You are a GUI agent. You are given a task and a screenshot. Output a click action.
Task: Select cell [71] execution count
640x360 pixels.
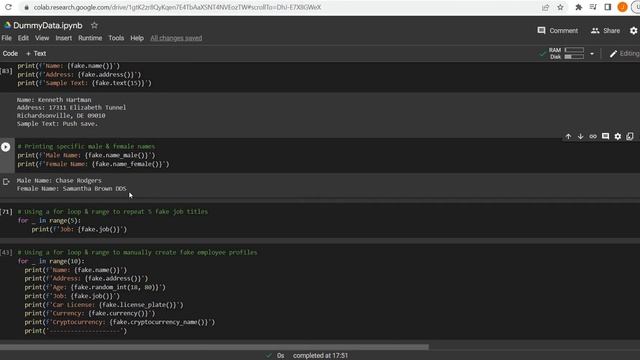[6, 211]
